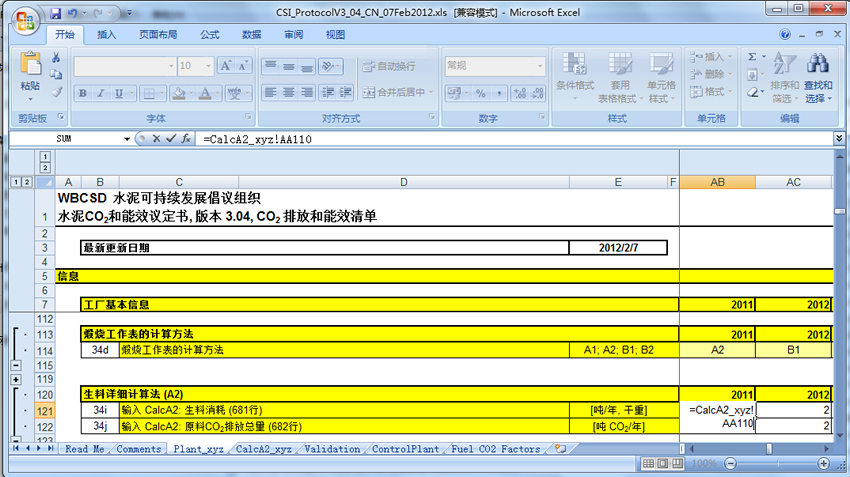Open 单元格样式 cell styles
This screenshot has height=477, width=850.
click(x=661, y=77)
